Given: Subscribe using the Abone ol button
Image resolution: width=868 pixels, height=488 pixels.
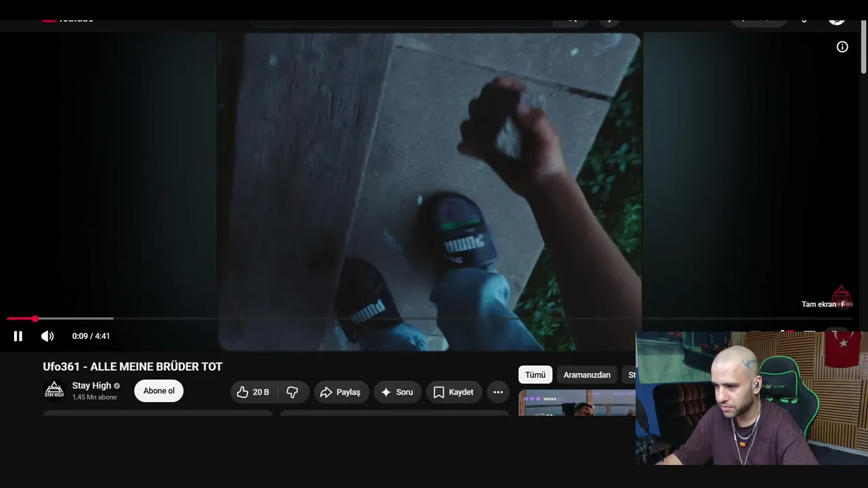Looking at the screenshot, I should [159, 391].
